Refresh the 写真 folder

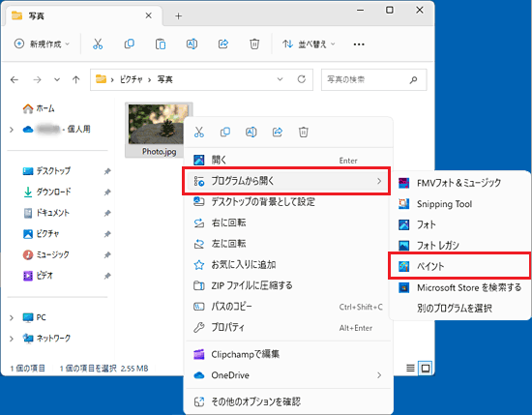pos(301,79)
